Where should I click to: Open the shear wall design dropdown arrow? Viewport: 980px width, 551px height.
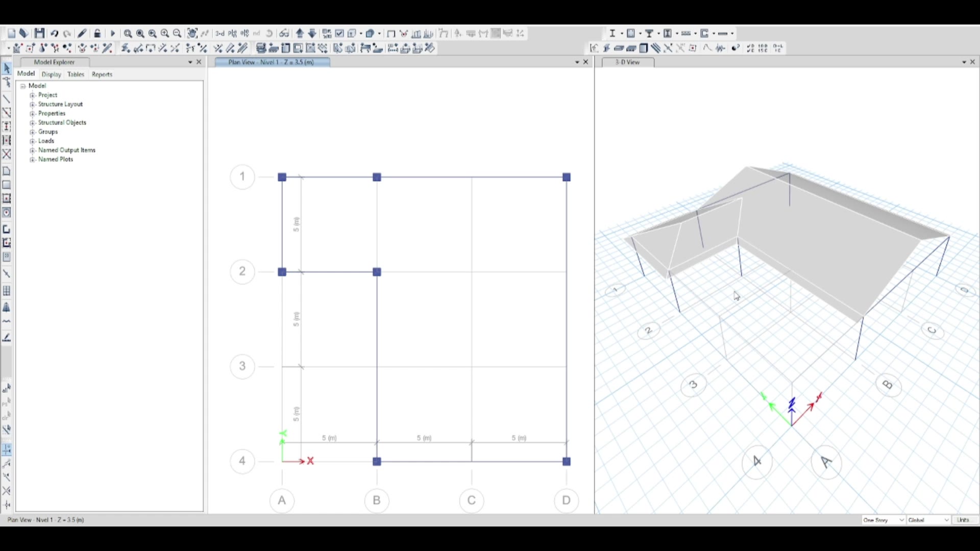[x=714, y=34]
